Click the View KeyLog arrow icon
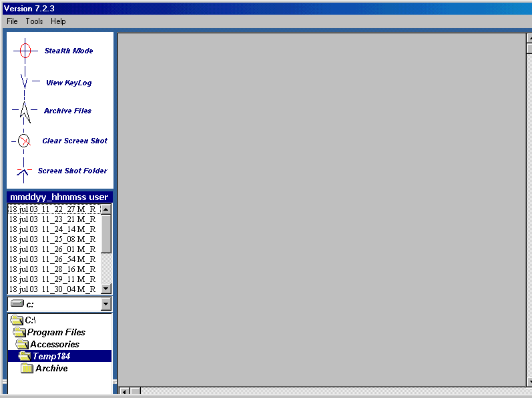 click(25, 83)
